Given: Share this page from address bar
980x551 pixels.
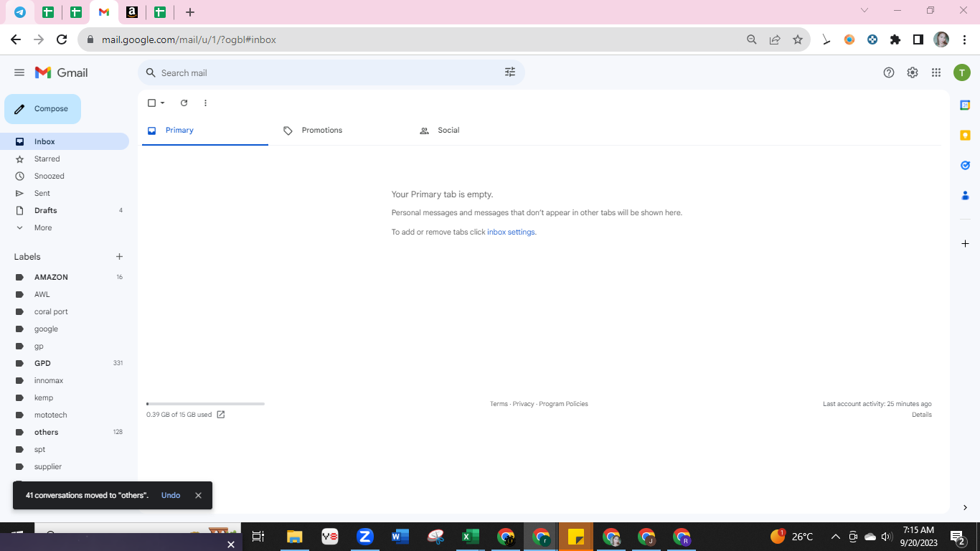Looking at the screenshot, I should [x=775, y=40].
